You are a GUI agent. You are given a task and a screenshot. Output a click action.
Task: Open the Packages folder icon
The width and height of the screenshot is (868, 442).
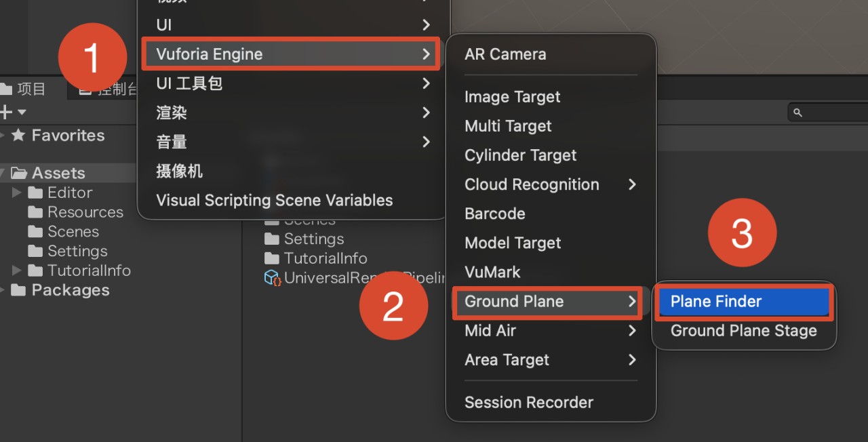tap(20, 290)
